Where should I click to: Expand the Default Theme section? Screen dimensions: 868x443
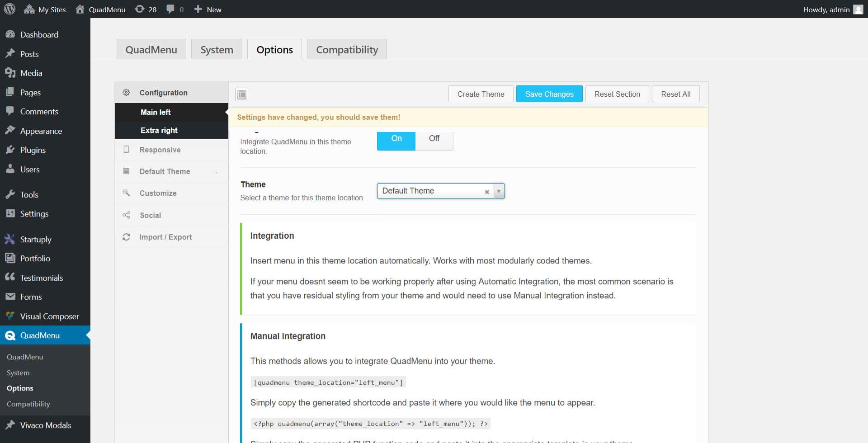tap(171, 171)
